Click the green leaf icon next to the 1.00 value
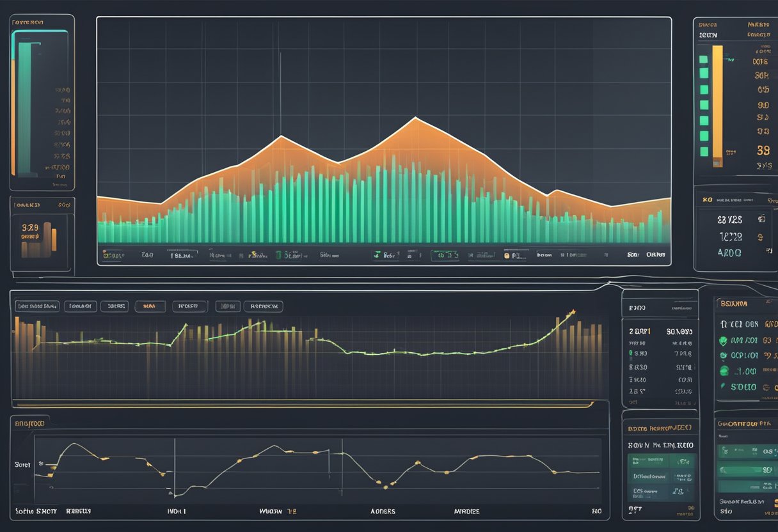The width and height of the screenshot is (778, 532). tap(724, 372)
